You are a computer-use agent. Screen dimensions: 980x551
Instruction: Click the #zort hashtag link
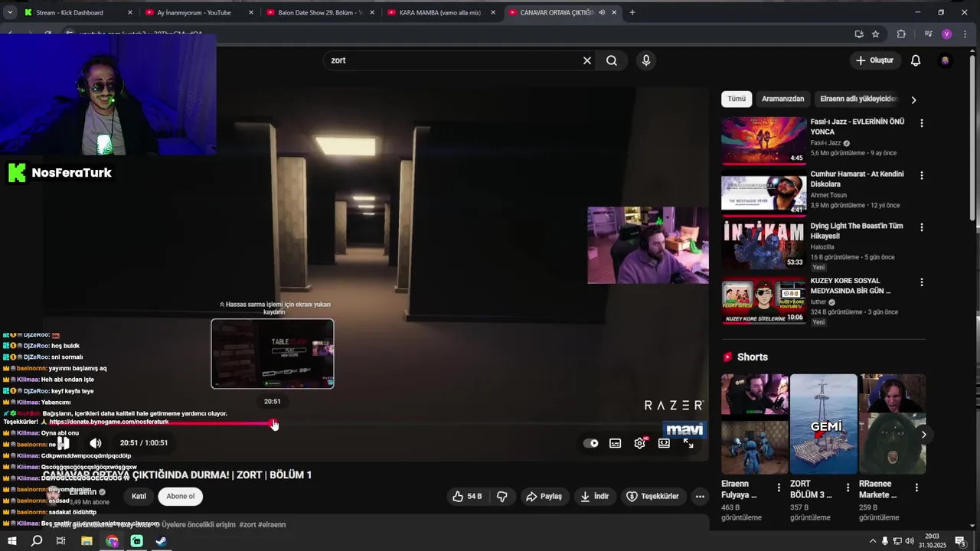(x=247, y=525)
